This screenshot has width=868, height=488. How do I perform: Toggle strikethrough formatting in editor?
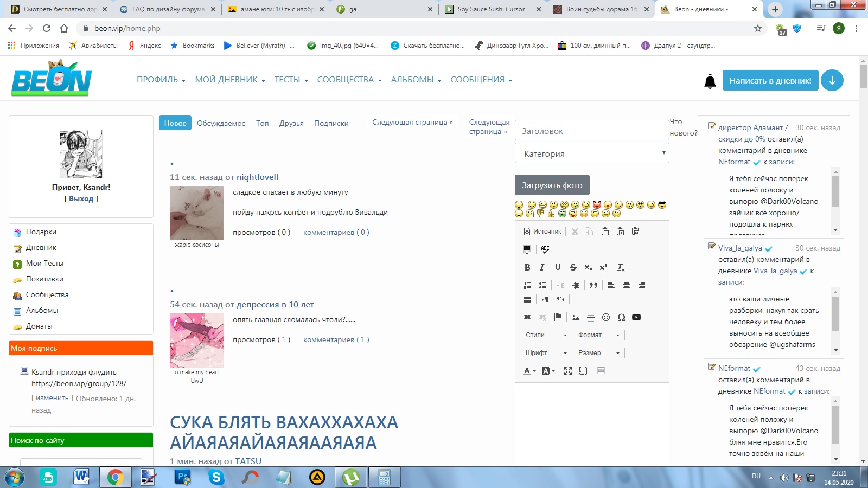pos(573,267)
